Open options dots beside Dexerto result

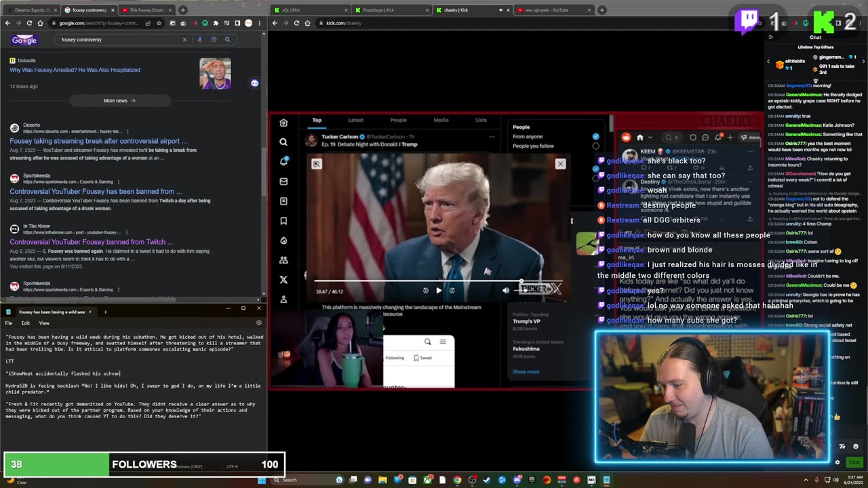click(x=127, y=131)
